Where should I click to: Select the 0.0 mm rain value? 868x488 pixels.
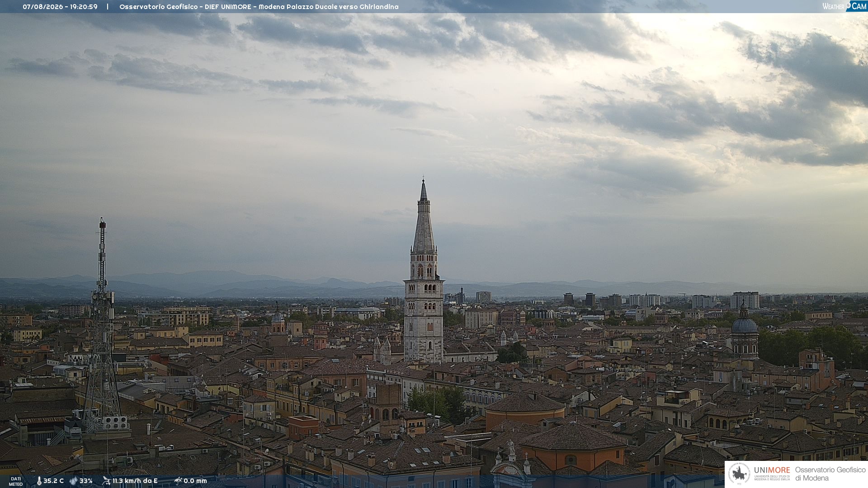pyautogui.click(x=195, y=481)
